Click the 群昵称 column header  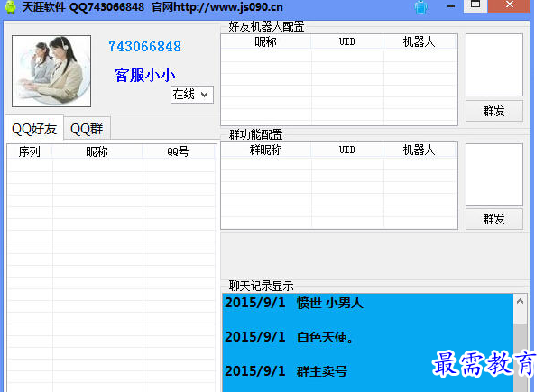tap(266, 150)
